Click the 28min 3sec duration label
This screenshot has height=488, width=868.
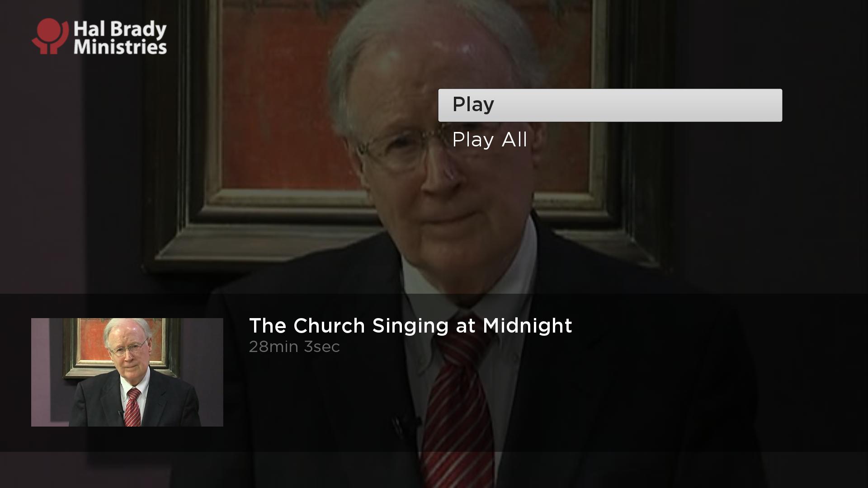(294, 347)
